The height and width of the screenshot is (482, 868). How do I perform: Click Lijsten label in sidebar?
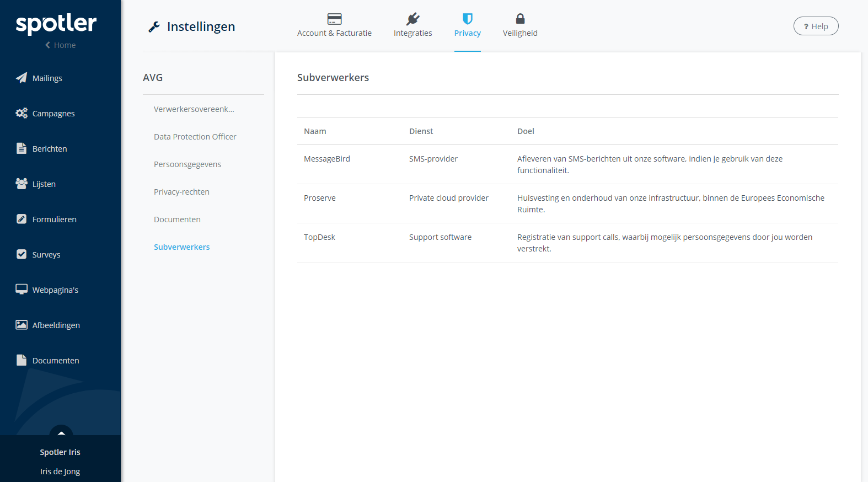click(x=44, y=184)
